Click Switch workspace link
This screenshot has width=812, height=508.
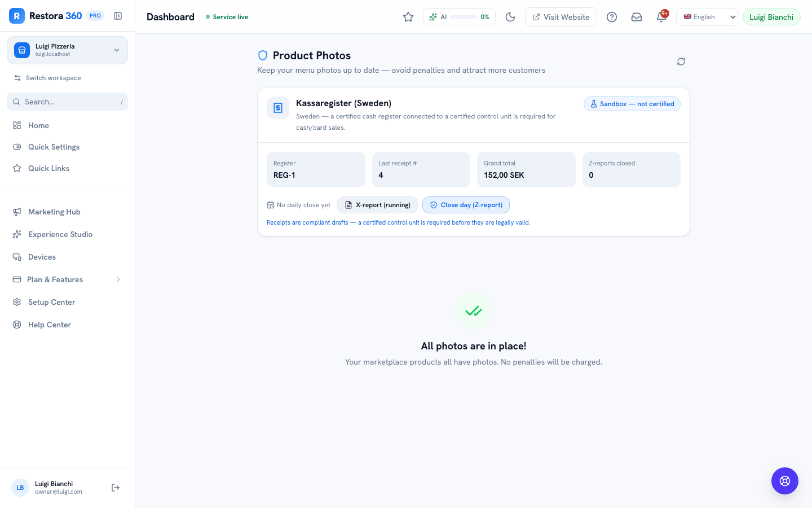point(47,78)
